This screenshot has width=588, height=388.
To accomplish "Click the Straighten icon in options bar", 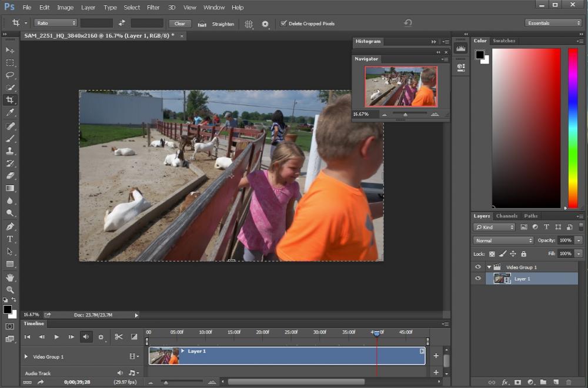I will coord(202,24).
